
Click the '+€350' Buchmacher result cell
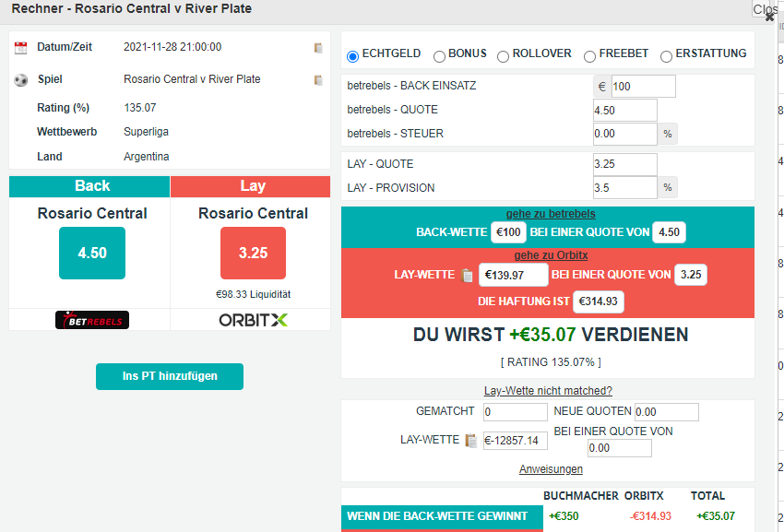564,516
